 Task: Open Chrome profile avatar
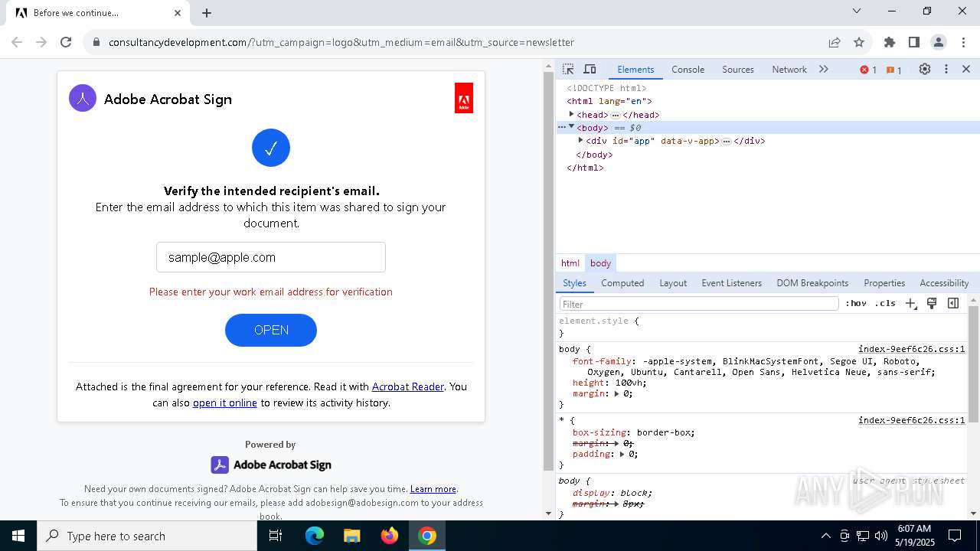(939, 42)
